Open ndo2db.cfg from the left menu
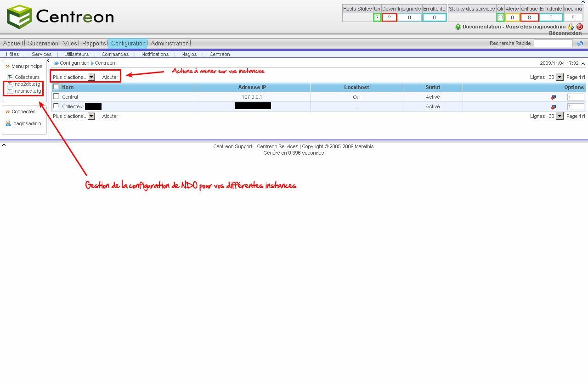The width and height of the screenshot is (588, 384). (27, 84)
